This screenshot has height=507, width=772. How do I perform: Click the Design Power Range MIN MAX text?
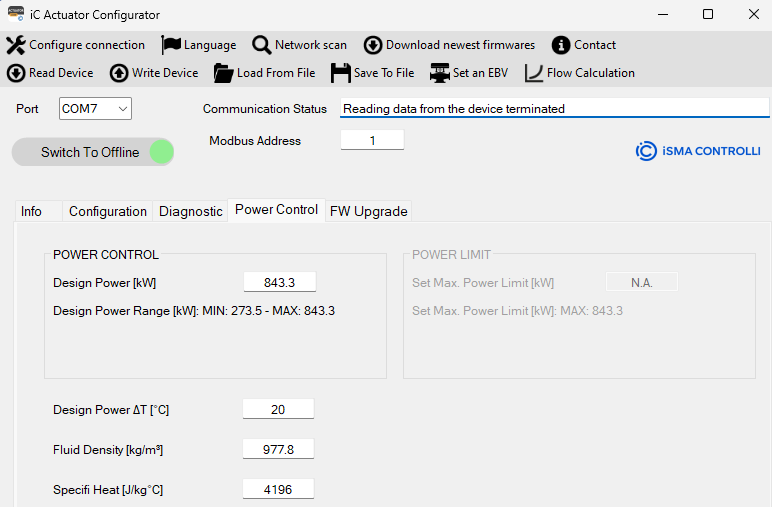pos(194,311)
